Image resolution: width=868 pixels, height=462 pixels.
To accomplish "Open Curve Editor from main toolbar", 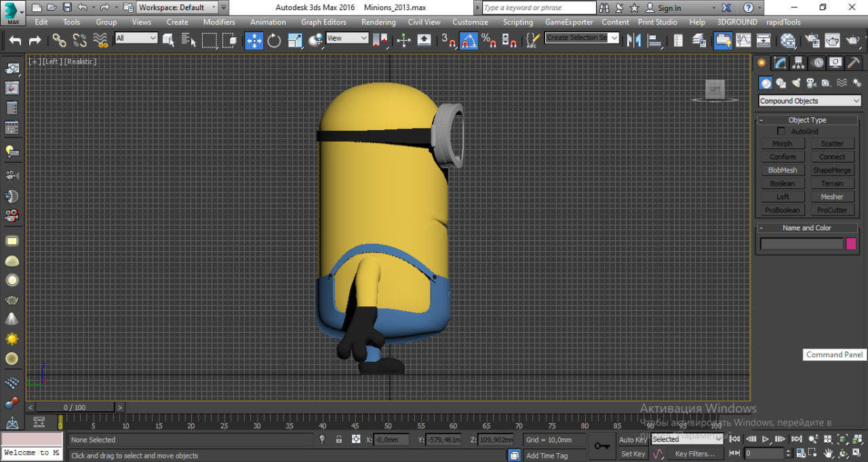I will click(743, 41).
